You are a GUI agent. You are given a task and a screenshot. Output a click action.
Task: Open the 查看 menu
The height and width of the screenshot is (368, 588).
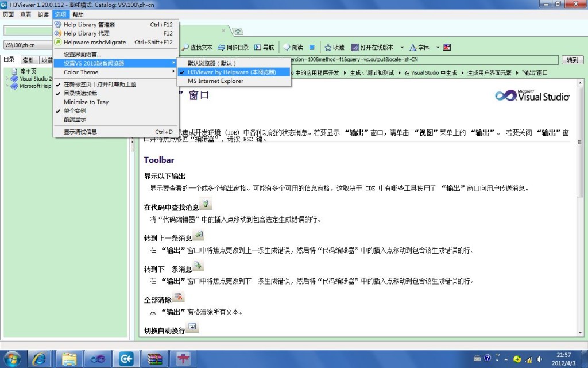pos(26,14)
